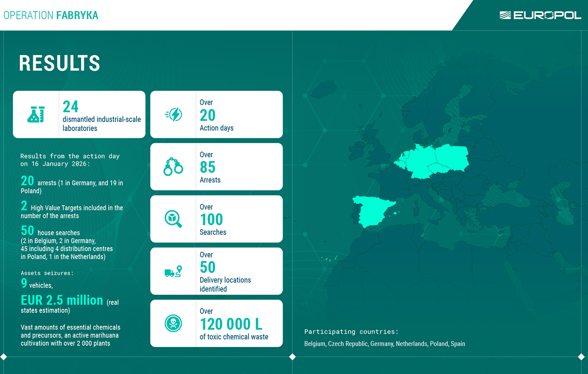This screenshot has height=374, width=588.
Task: Click the 50 house searches figure
Action: pyautogui.click(x=27, y=231)
